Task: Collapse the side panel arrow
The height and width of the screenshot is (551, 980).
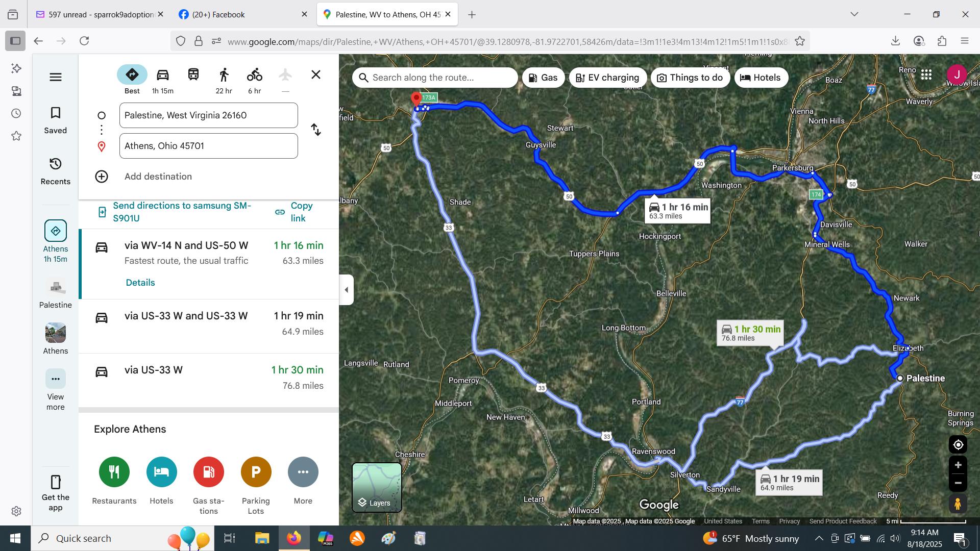Action: coord(347,290)
